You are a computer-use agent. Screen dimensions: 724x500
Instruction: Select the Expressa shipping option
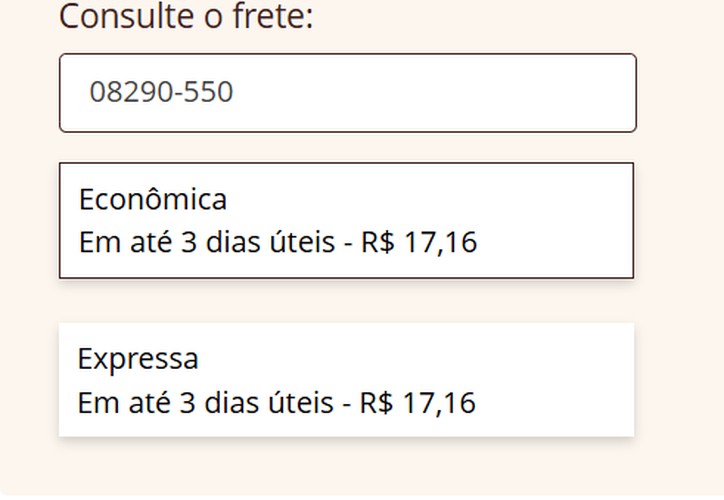[346, 380]
